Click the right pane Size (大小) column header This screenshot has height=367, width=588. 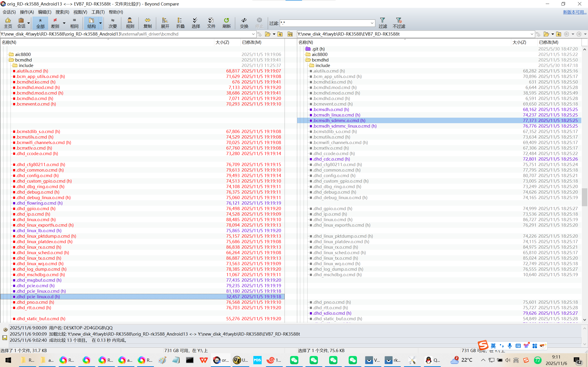pyautogui.click(x=519, y=42)
